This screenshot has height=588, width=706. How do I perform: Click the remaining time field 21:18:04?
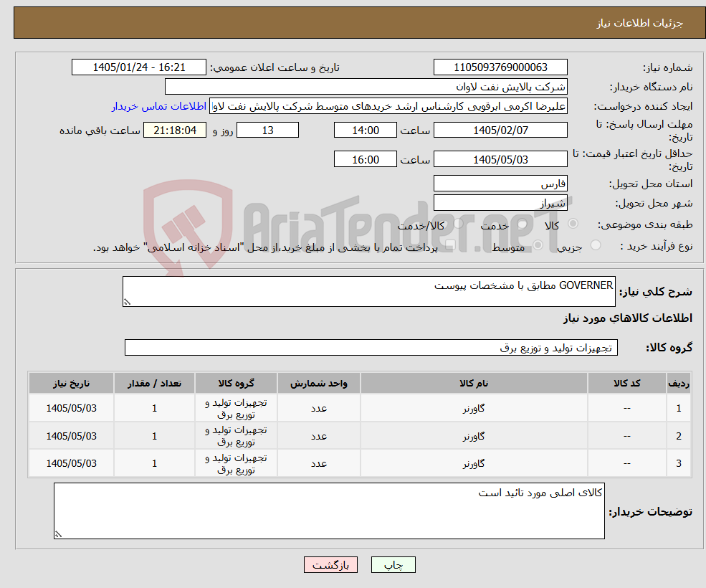click(x=175, y=131)
